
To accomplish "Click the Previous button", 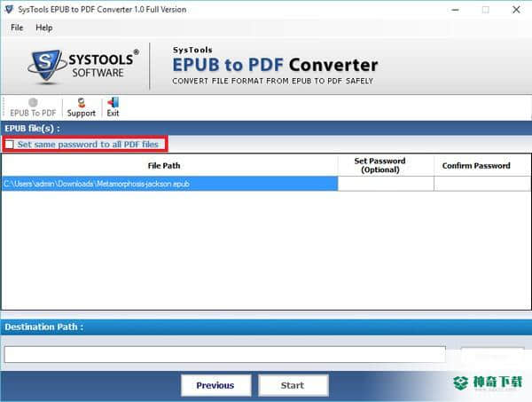I will (x=215, y=385).
